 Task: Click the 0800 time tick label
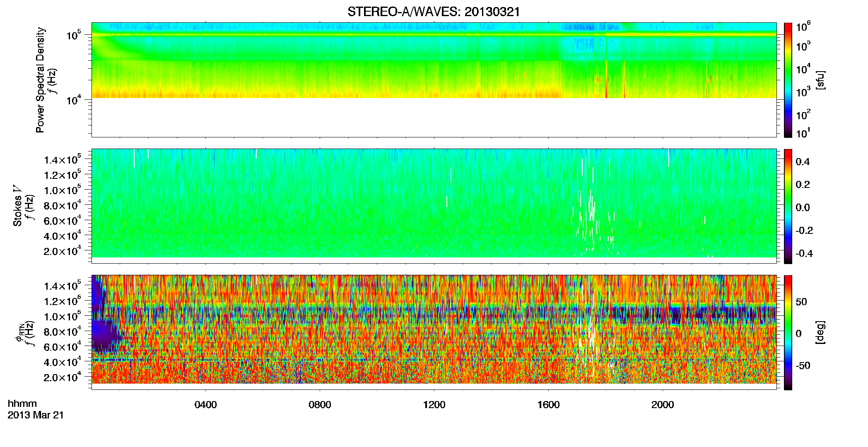click(x=320, y=405)
